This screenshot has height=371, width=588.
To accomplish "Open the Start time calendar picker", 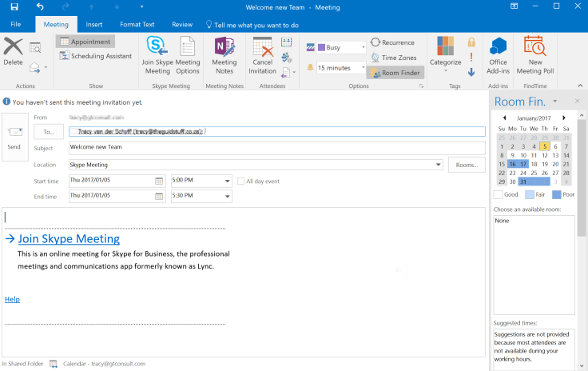I will coord(160,181).
